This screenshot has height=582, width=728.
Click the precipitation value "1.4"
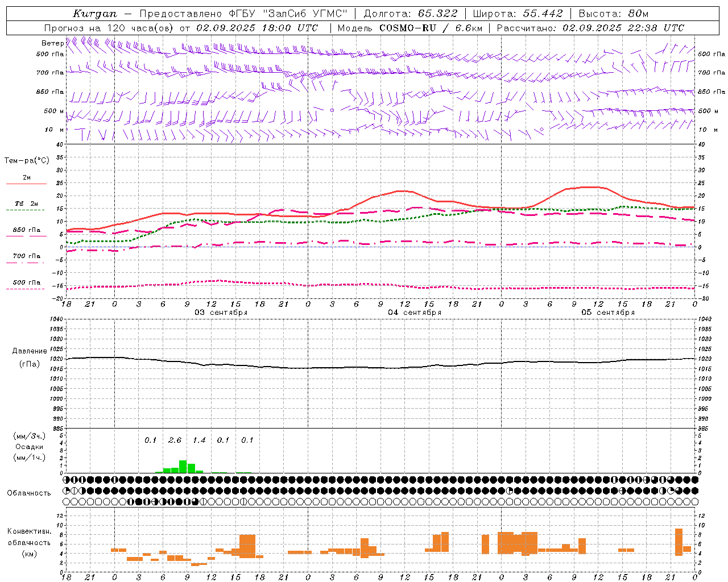click(x=199, y=440)
